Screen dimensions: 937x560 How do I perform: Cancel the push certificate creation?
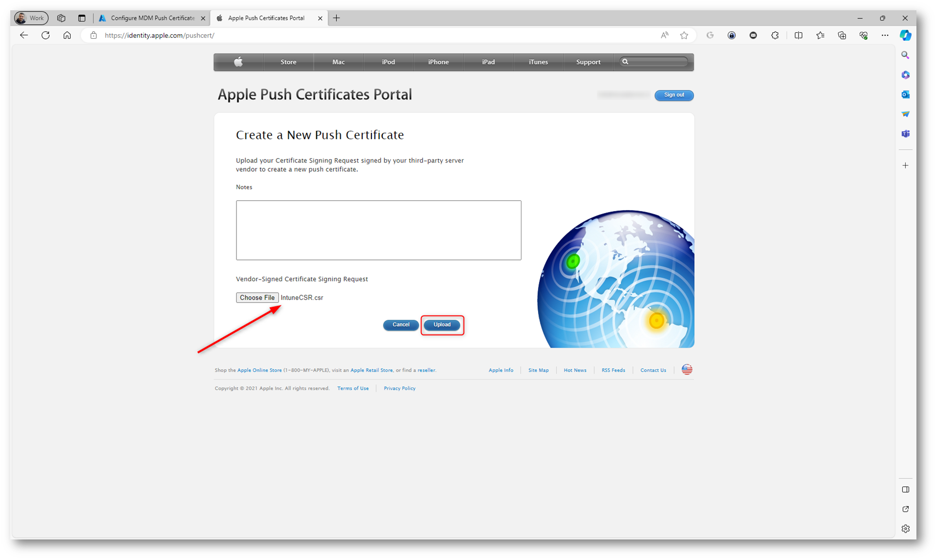400,325
